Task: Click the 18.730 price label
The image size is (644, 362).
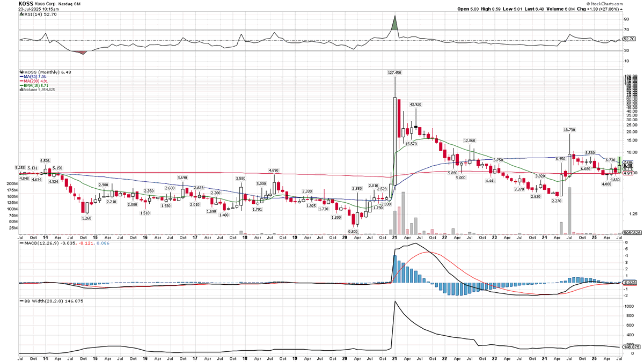Action: point(569,130)
